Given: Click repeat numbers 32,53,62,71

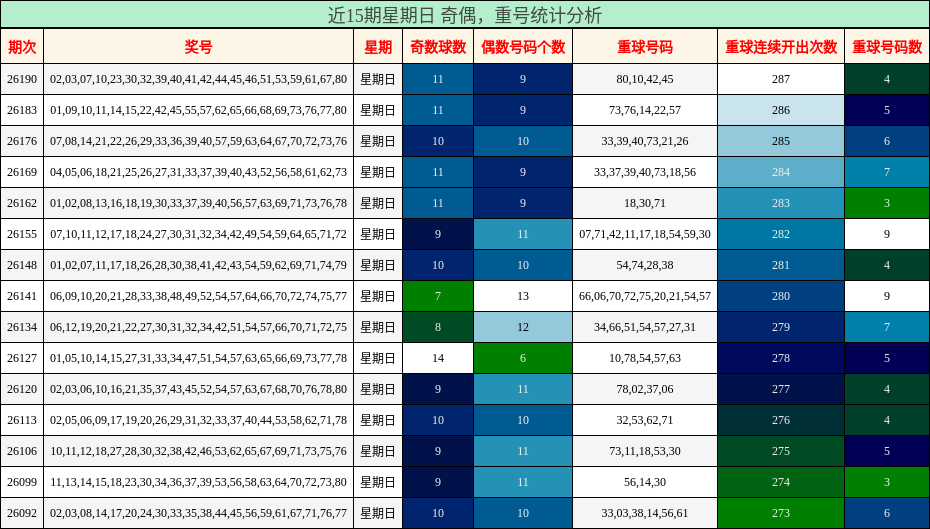Looking at the screenshot, I should (645, 420).
